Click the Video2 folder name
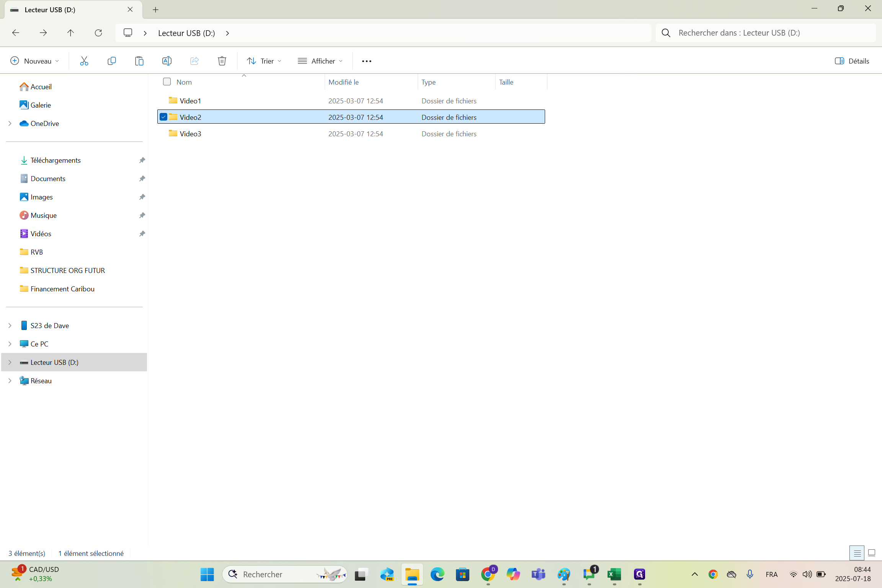This screenshot has width=882, height=588. click(x=190, y=117)
